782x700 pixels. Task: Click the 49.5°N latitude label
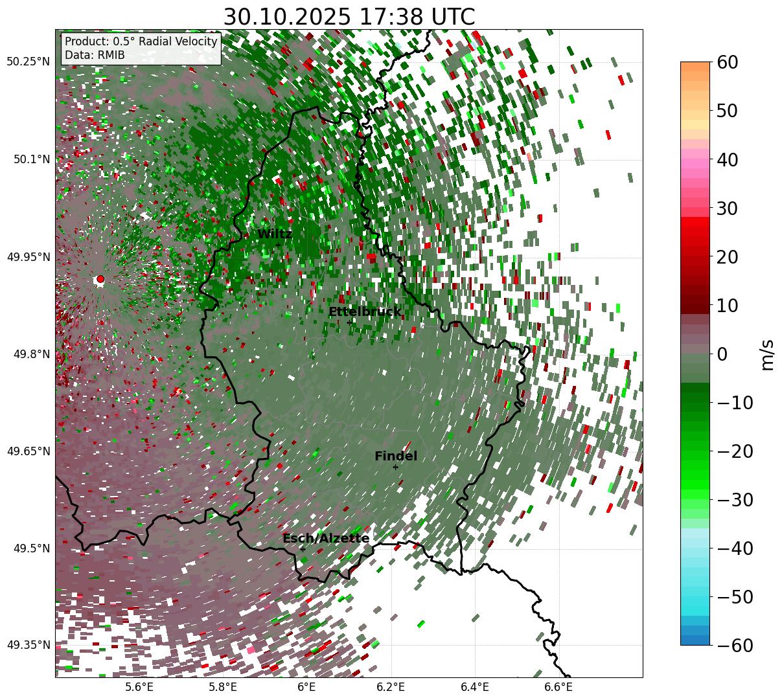point(31,548)
